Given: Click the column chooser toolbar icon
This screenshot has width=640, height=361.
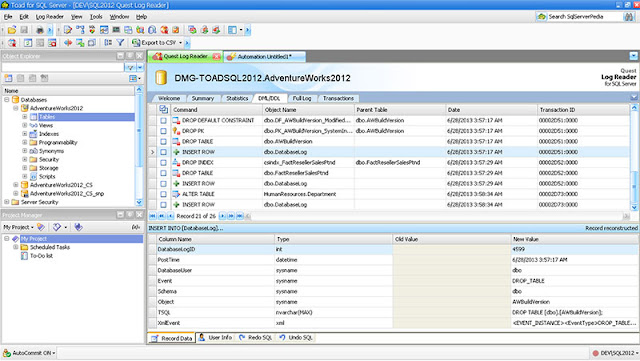Looking at the screenshot, I should coord(108,42).
